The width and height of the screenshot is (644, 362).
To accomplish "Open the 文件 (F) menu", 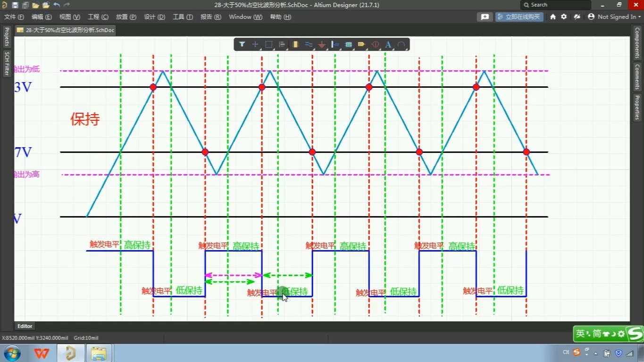I will click(x=14, y=17).
